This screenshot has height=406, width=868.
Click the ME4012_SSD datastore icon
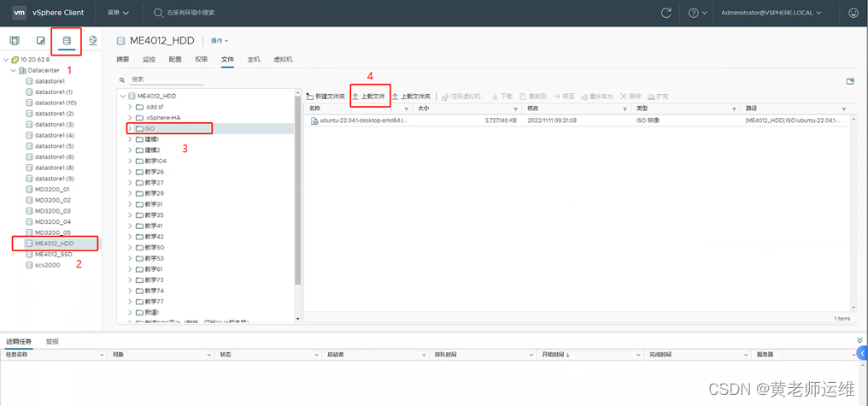coord(29,254)
